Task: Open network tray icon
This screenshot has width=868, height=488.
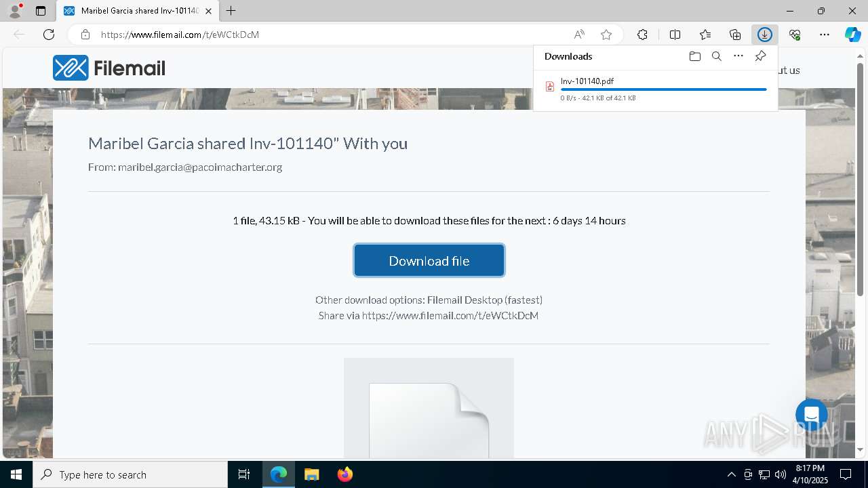Action: [x=764, y=474]
